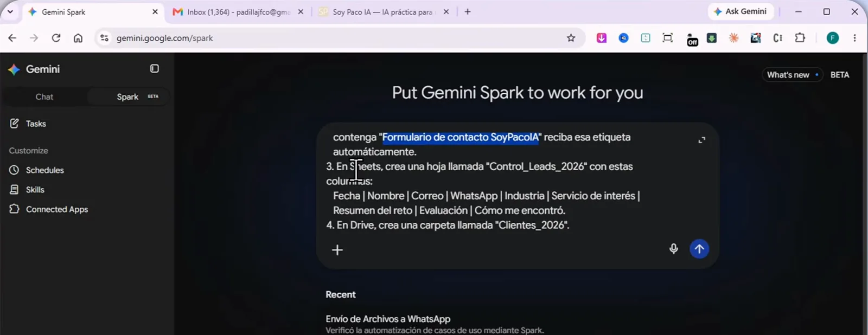Click the Ask Gemini button
Screen dimensions: 868x335
[x=741, y=11]
